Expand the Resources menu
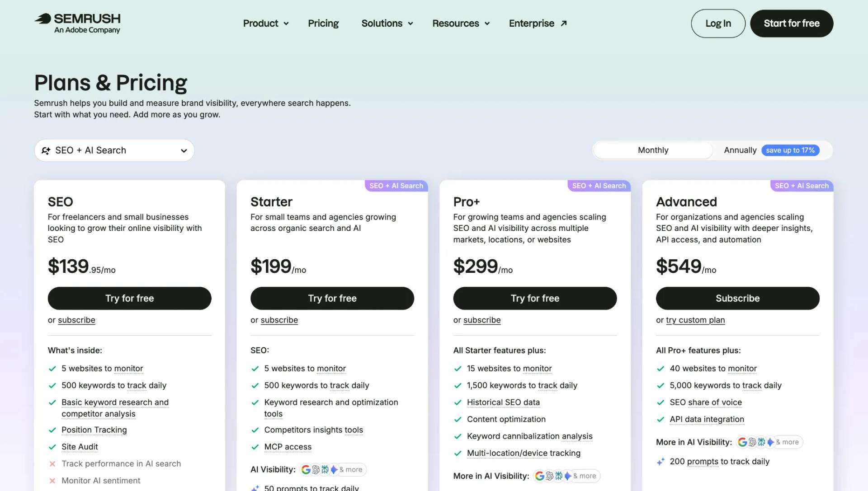The height and width of the screenshot is (491, 868). pyautogui.click(x=461, y=23)
